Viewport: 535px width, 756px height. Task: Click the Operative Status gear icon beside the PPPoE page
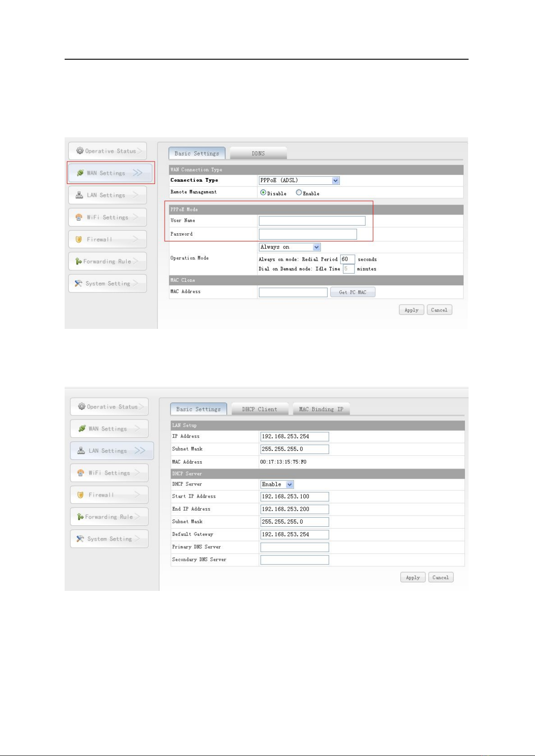(x=80, y=151)
